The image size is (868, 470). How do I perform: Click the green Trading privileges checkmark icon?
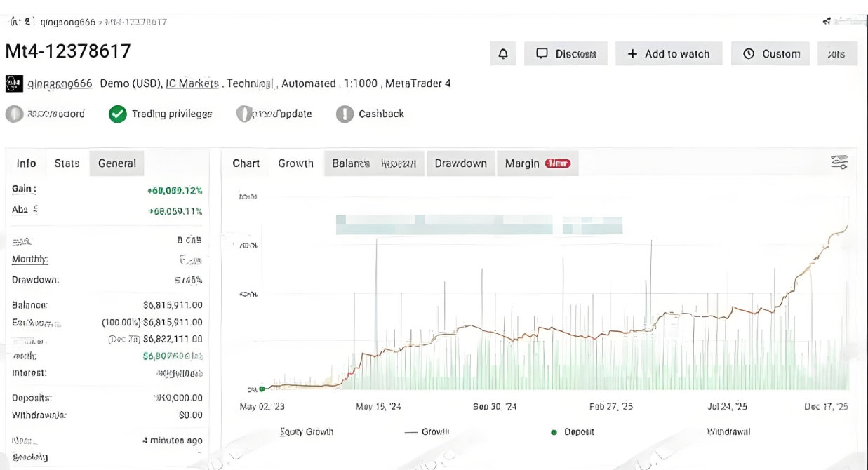coord(117,114)
